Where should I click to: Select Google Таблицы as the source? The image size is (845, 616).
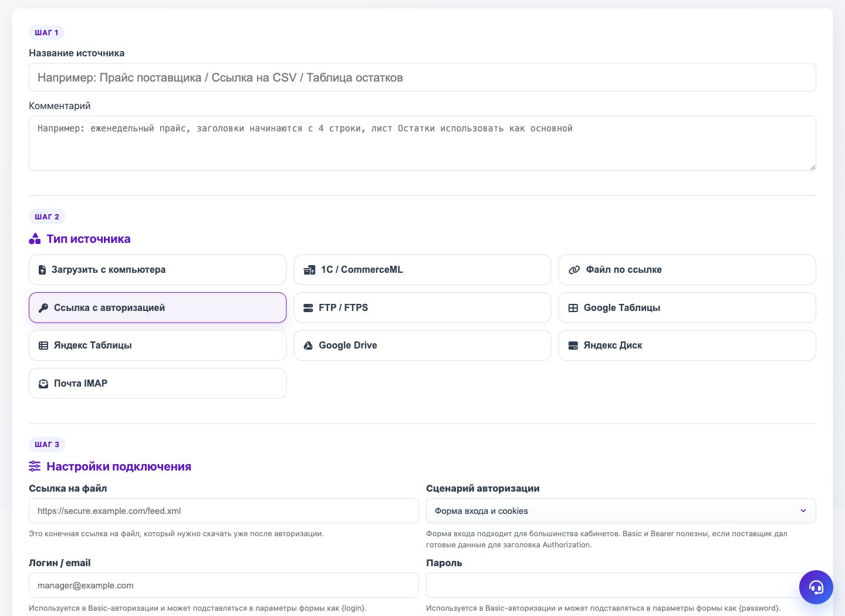(x=687, y=308)
